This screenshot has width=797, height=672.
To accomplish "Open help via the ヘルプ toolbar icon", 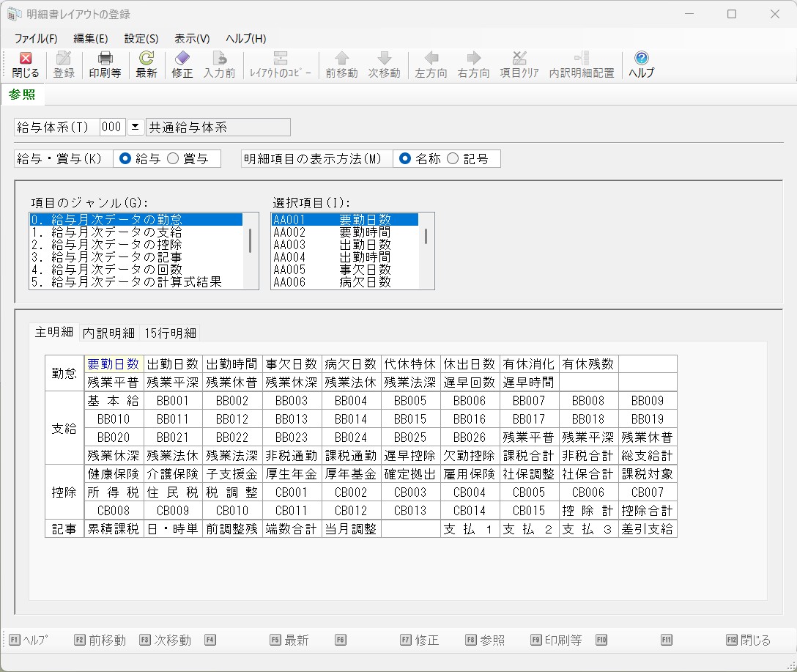I will pos(641,59).
